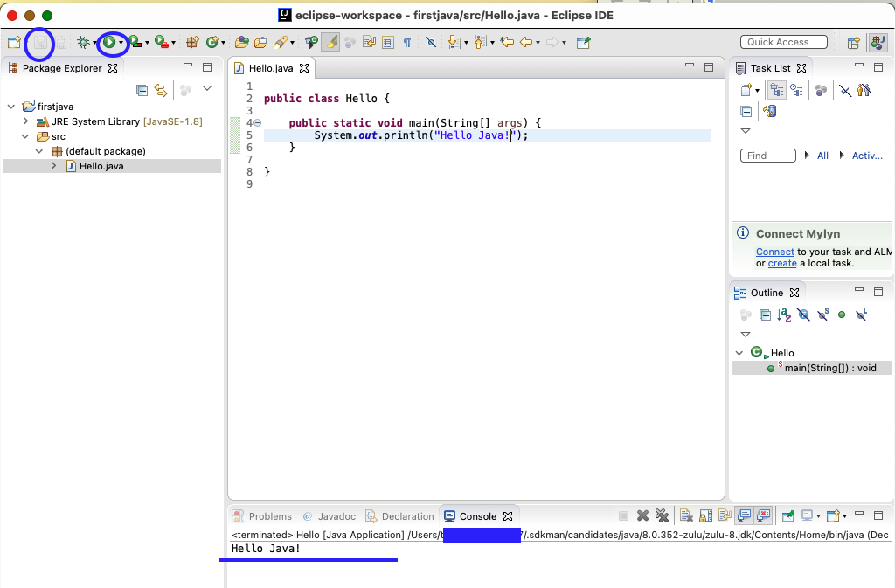Click the Save All icon
Viewport: 895px width, 588px height.
point(60,43)
